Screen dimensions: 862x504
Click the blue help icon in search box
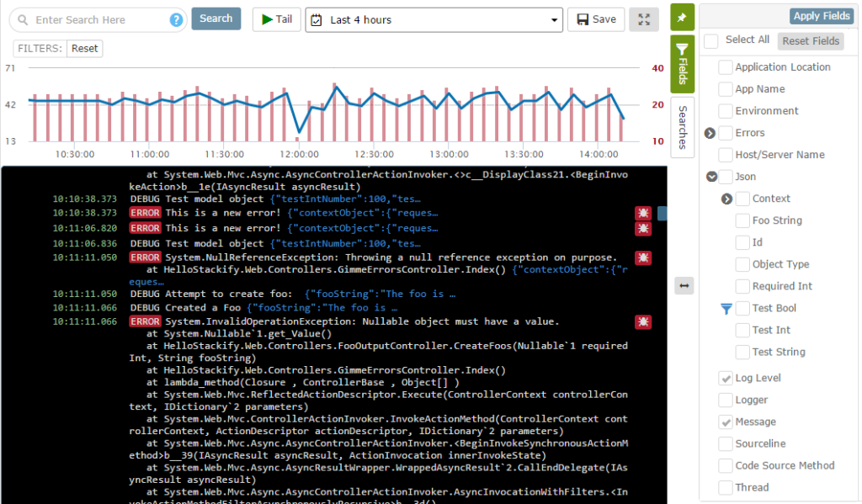click(x=176, y=20)
